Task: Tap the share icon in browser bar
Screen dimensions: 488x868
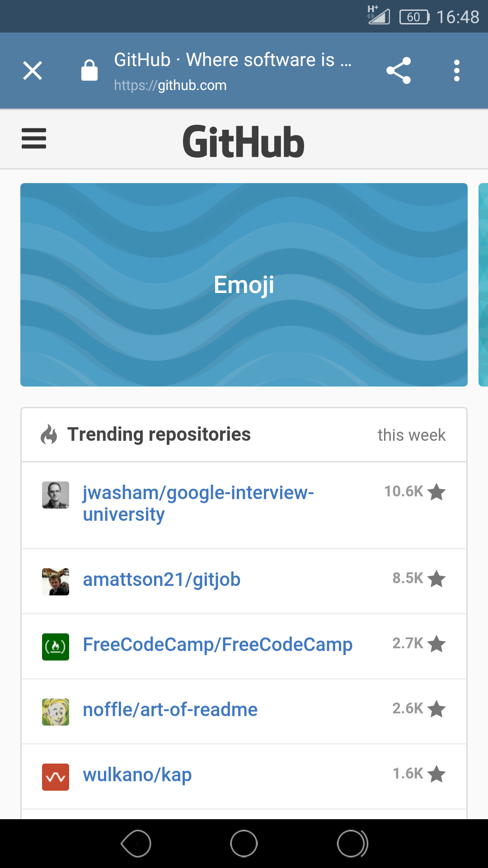Action: click(x=399, y=71)
